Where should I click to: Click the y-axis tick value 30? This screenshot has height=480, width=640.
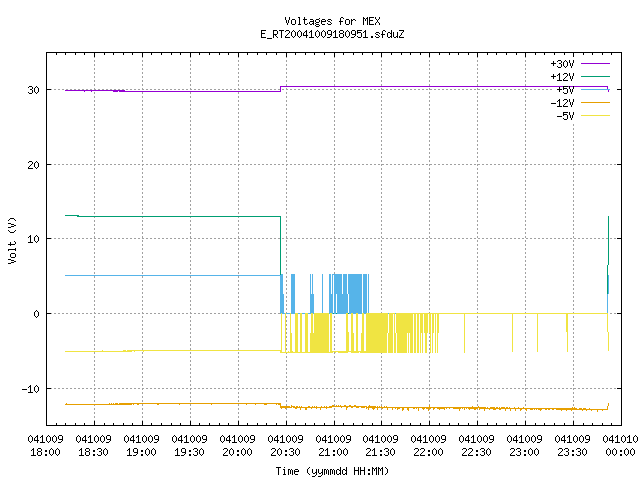33,90
